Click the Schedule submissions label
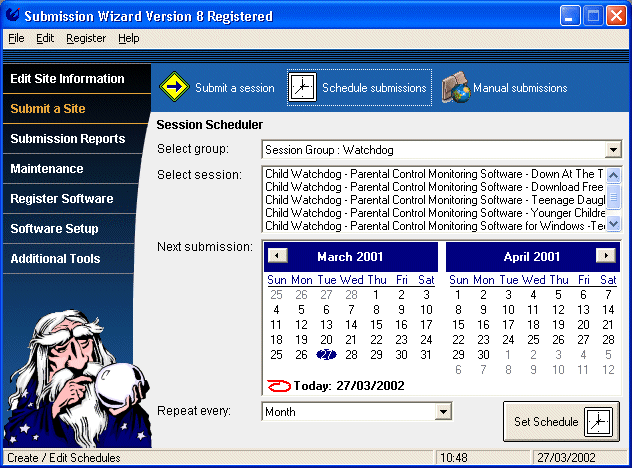This screenshot has height=468, width=632. tap(374, 88)
